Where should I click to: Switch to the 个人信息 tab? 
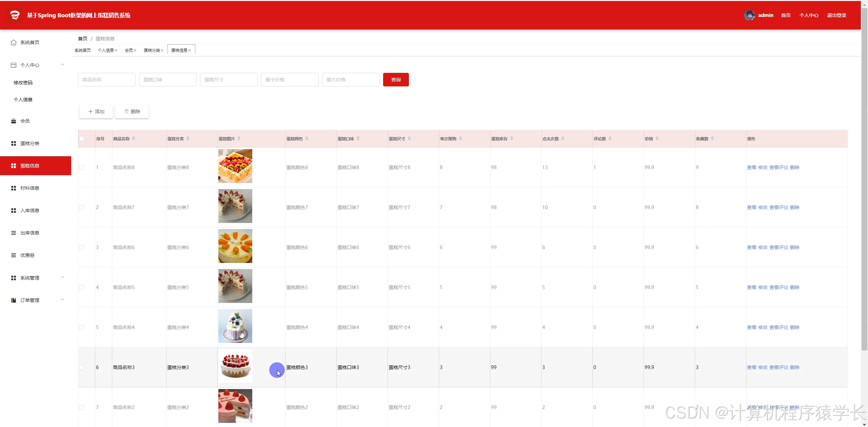[x=106, y=50]
